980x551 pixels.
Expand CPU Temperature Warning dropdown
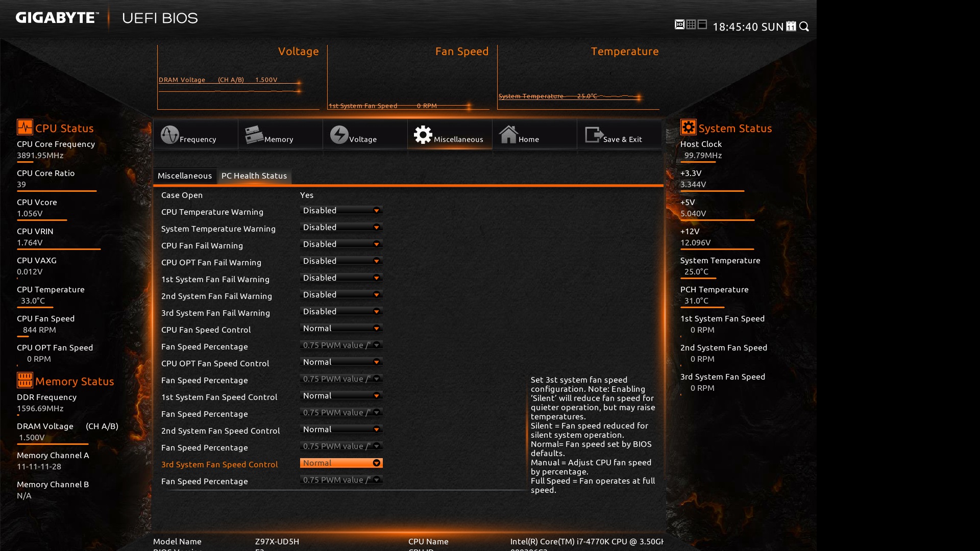click(x=341, y=210)
